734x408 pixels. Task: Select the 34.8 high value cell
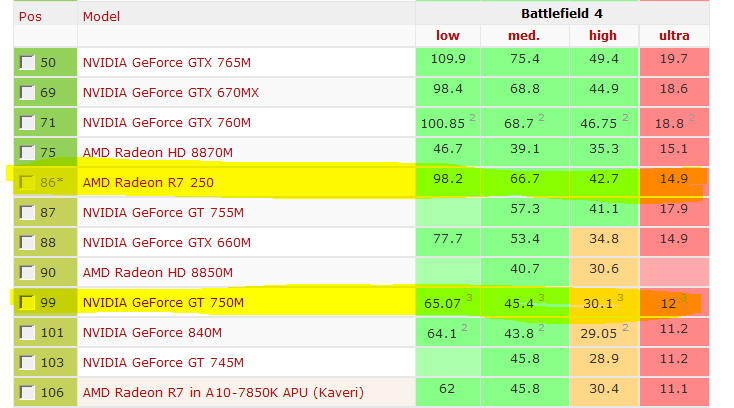(x=604, y=242)
